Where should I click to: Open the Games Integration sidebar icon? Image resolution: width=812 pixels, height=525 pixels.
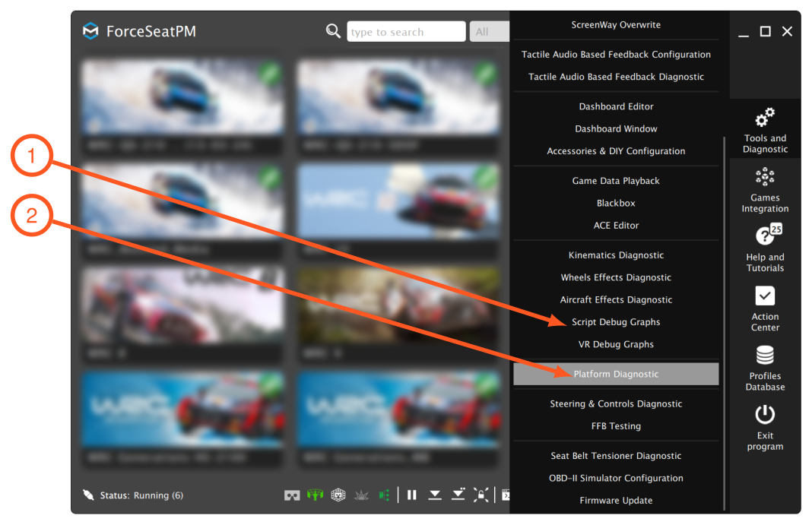click(765, 177)
